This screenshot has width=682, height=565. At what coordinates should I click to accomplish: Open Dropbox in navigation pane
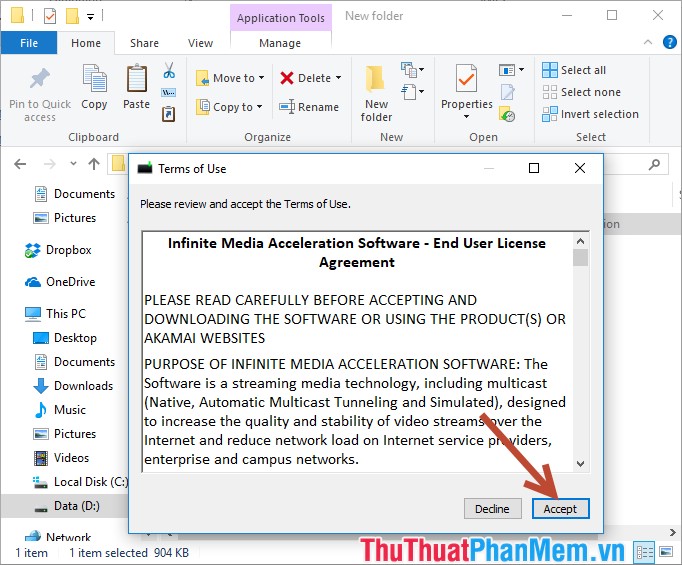(58, 250)
